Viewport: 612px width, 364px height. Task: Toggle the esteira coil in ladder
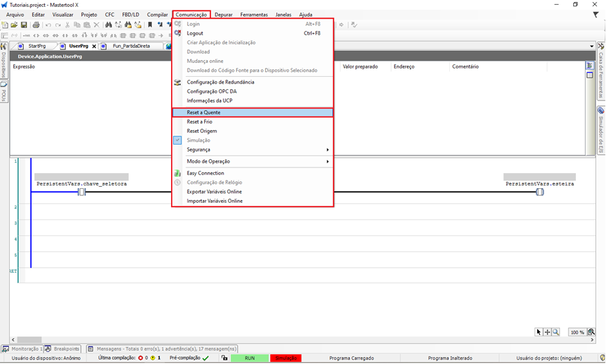point(540,192)
